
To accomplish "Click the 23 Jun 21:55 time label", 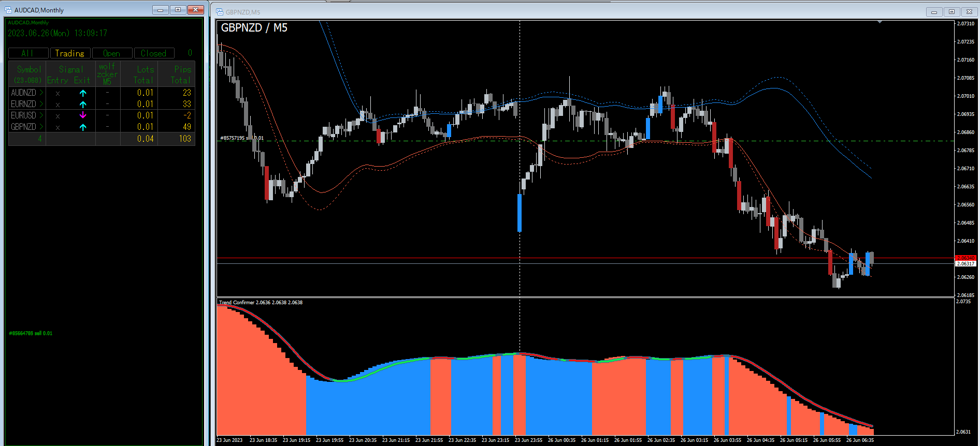I will [429, 440].
